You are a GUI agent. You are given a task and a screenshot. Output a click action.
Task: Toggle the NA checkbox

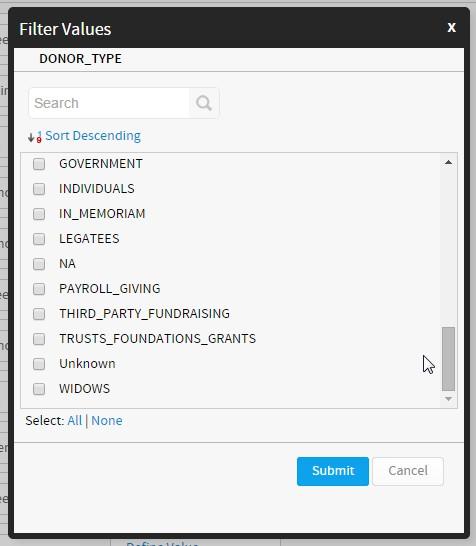[x=39, y=264]
